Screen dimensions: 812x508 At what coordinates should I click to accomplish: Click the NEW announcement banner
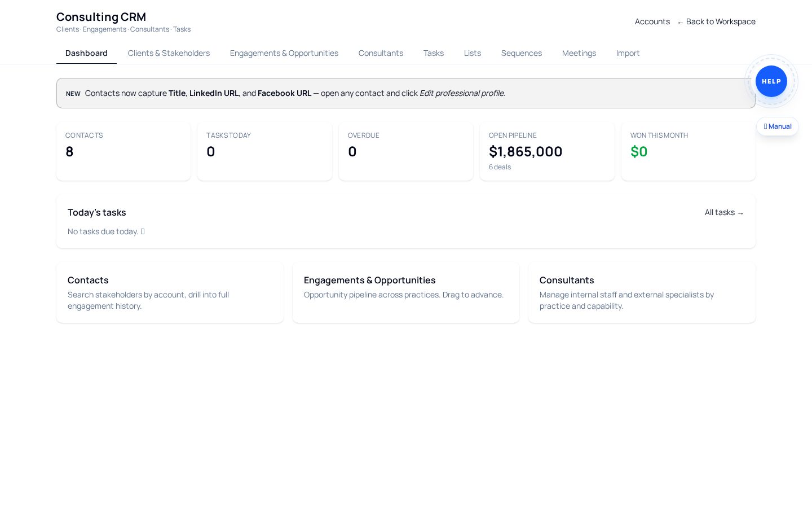pyautogui.click(x=406, y=93)
